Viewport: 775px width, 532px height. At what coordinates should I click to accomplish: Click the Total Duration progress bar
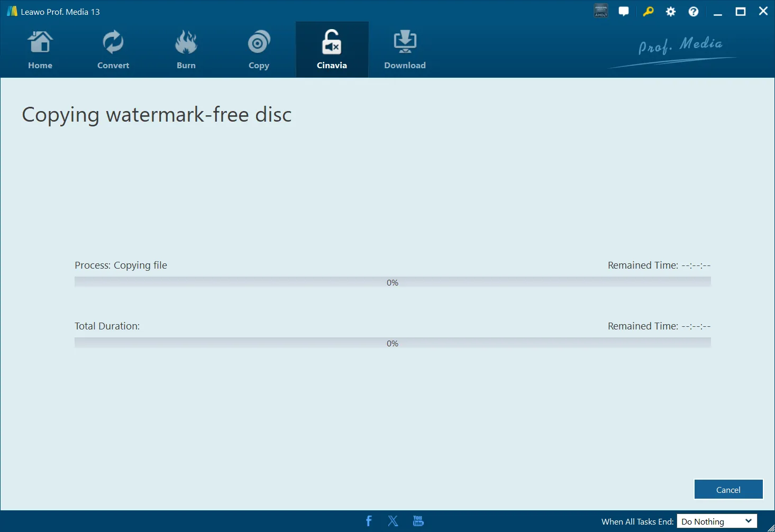(393, 343)
